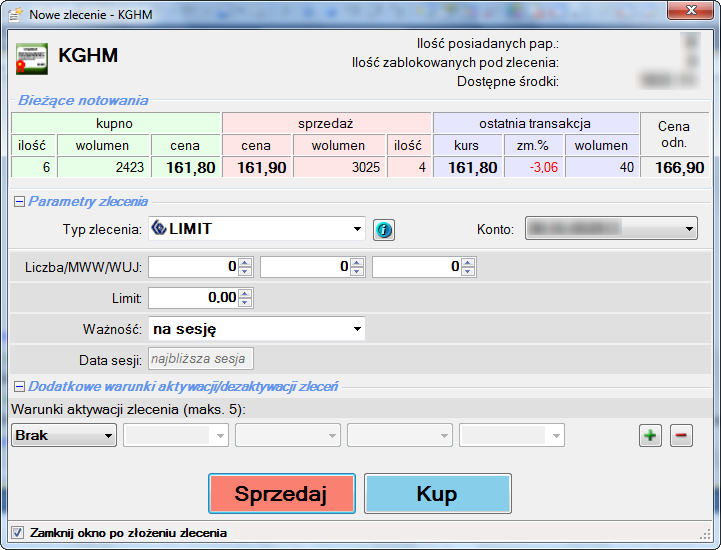Click the KGHM security certificate icon
Image resolution: width=721 pixels, height=550 pixels.
tap(32, 58)
